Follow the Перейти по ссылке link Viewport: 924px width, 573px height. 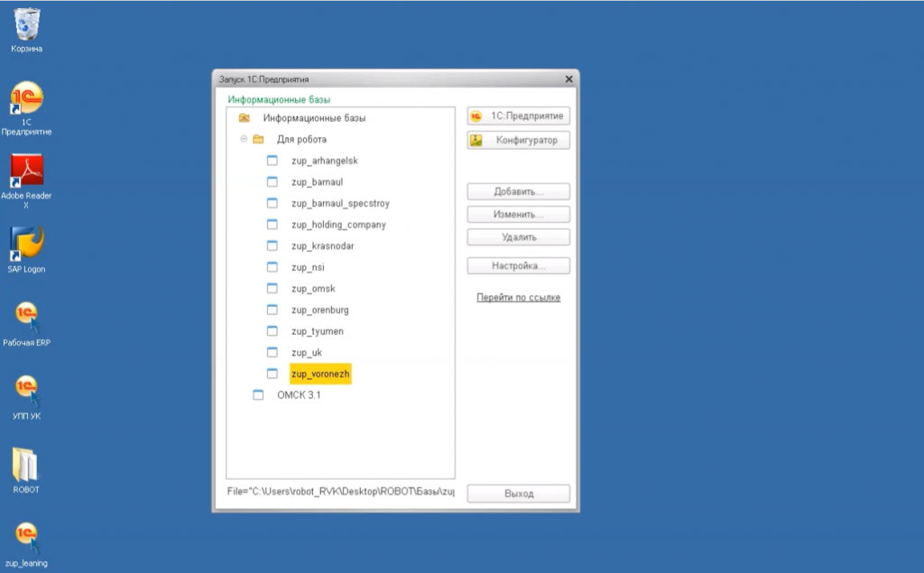(x=519, y=298)
